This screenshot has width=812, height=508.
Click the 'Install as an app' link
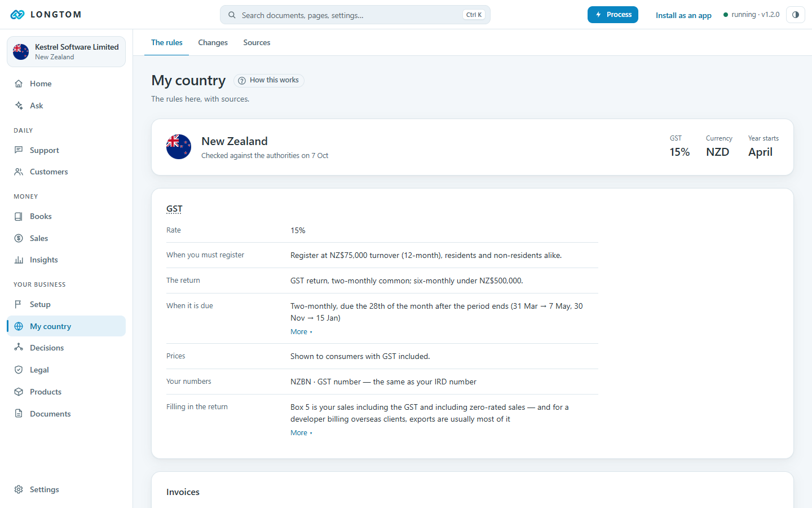[683, 15]
